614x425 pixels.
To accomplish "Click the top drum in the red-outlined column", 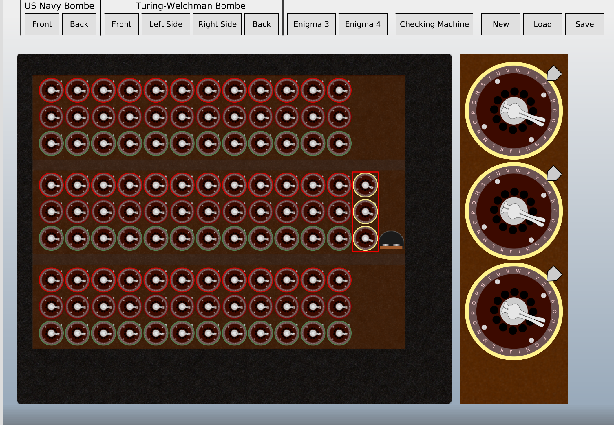I will click(x=366, y=185).
